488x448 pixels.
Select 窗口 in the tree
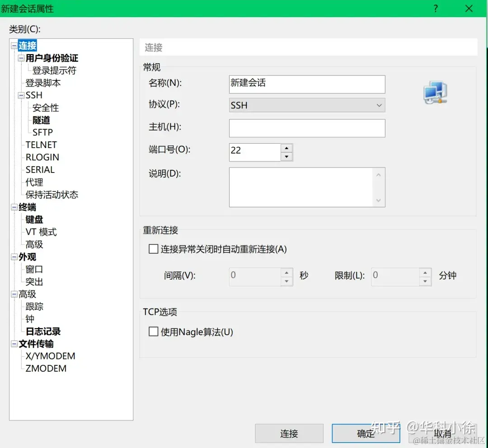click(x=34, y=270)
